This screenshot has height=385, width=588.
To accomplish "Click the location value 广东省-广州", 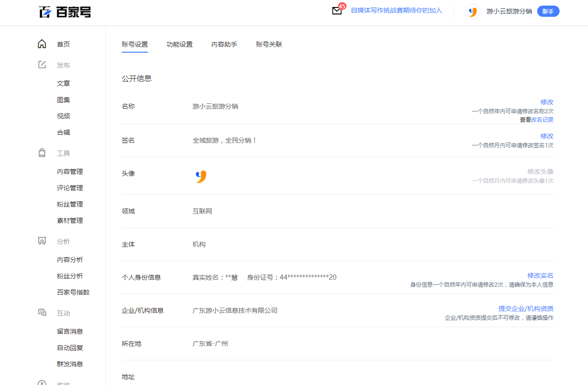I will 210,344.
